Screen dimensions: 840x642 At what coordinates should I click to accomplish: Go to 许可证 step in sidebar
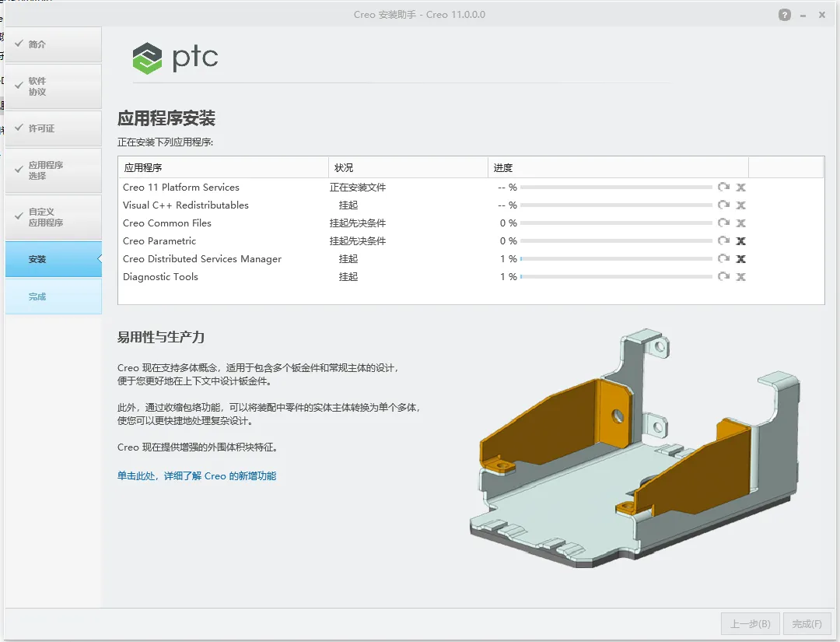coord(53,128)
